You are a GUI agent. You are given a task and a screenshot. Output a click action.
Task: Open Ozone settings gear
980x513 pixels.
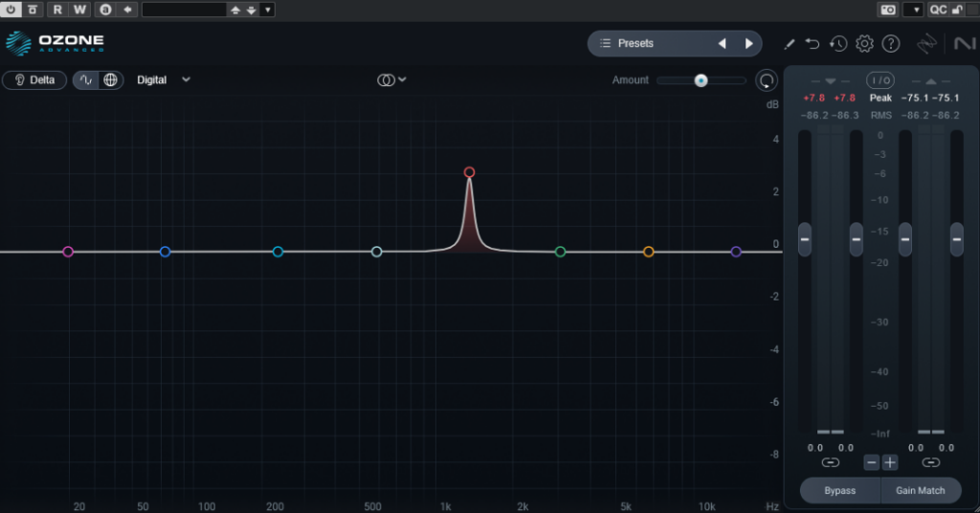[x=864, y=44]
